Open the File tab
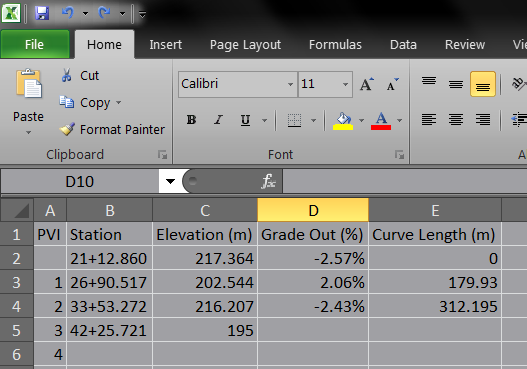Image resolution: width=527 pixels, height=369 pixels. [x=35, y=44]
